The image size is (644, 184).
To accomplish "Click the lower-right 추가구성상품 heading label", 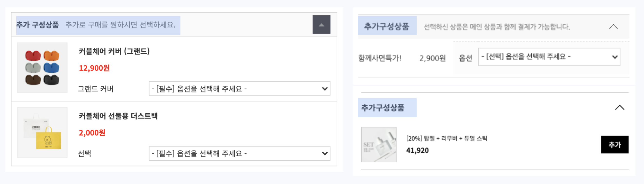I will point(383,108).
